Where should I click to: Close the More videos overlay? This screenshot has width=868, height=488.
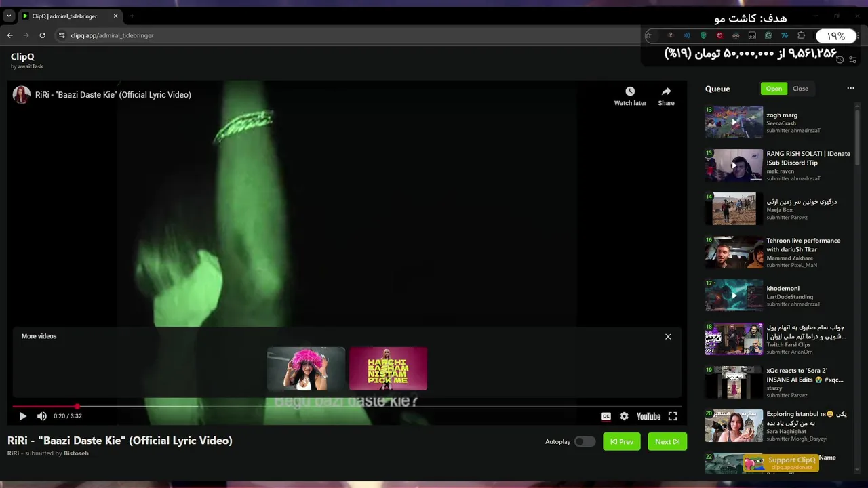pyautogui.click(x=668, y=336)
